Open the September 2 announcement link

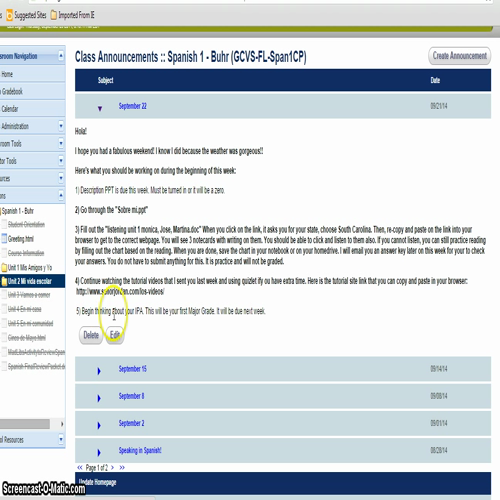(x=131, y=423)
